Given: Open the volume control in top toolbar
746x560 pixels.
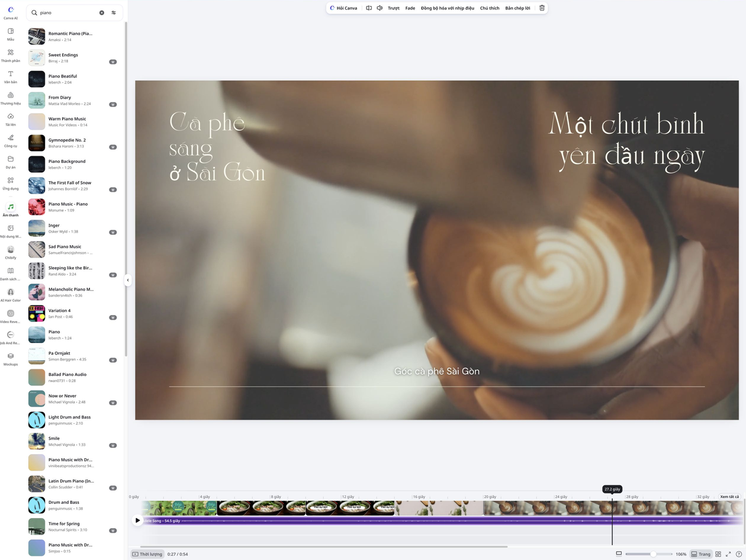Looking at the screenshot, I should 380,8.
